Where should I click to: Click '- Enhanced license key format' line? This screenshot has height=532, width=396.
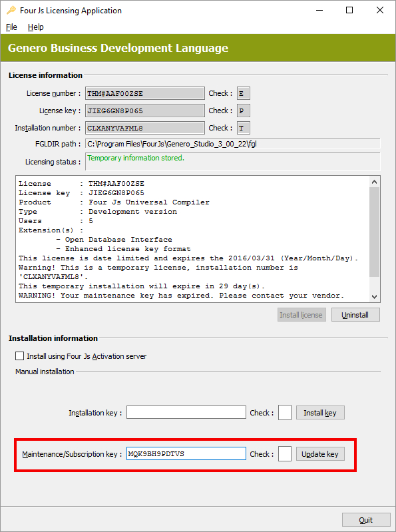123,249
